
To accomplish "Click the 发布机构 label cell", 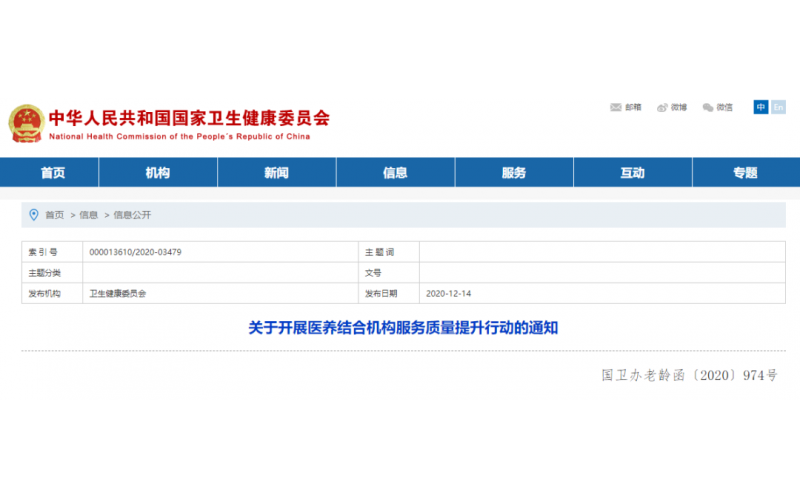I will [52, 293].
